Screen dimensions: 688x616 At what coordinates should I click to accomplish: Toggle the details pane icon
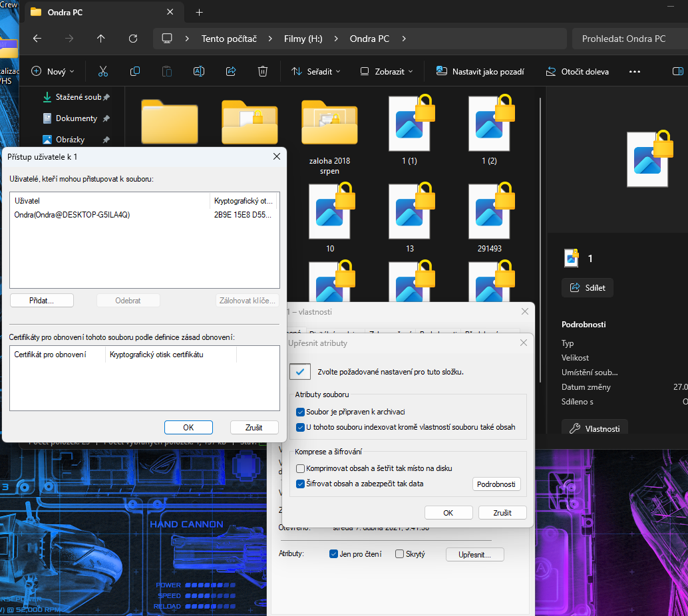pyautogui.click(x=677, y=71)
